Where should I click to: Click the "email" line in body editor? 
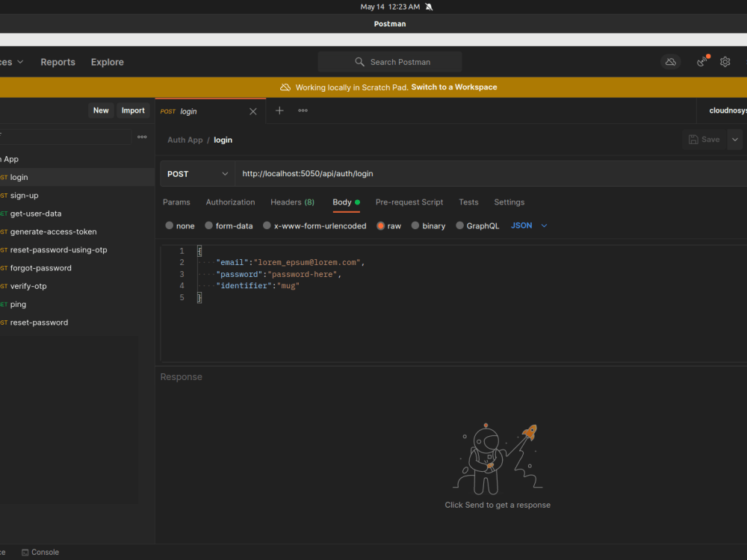tap(290, 262)
